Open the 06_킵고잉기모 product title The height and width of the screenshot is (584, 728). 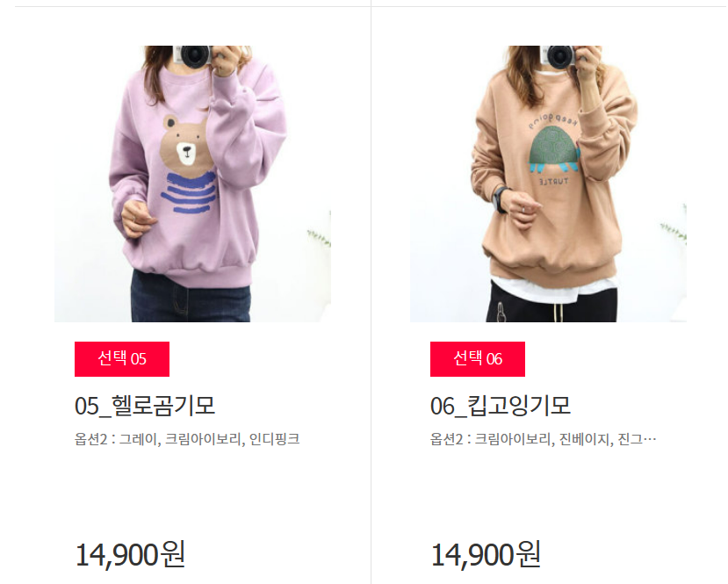tap(501, 406)
